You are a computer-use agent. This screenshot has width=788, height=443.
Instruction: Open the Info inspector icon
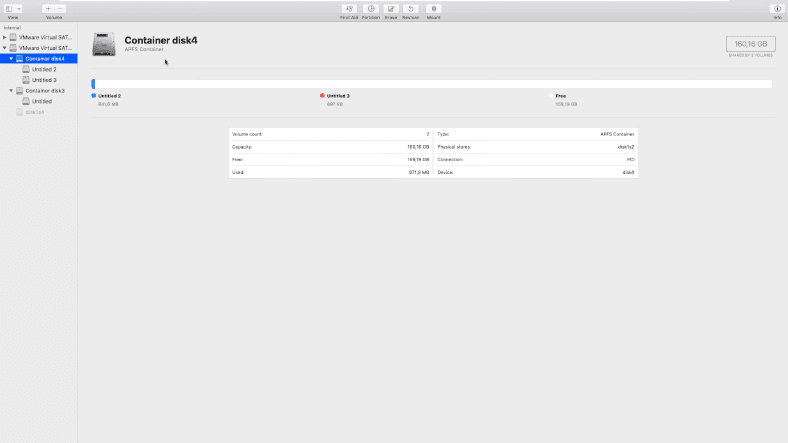pyautogui.click(x=777, y=9)
